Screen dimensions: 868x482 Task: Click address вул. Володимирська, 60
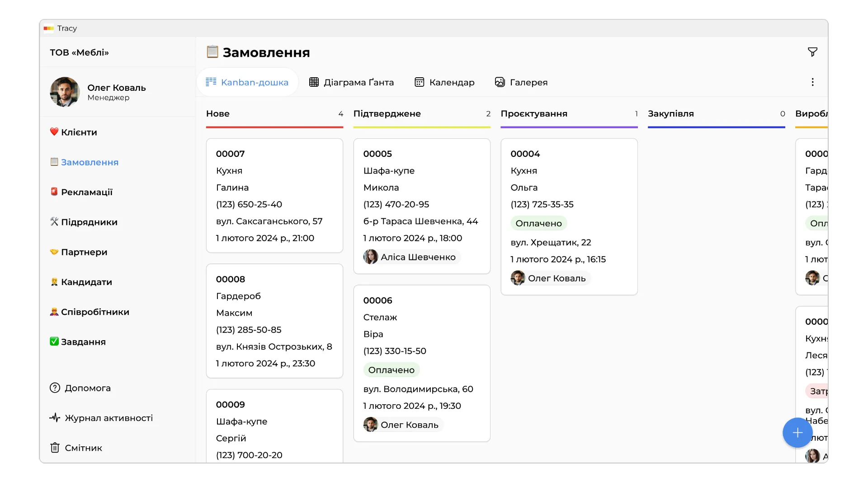click(418, 389)
